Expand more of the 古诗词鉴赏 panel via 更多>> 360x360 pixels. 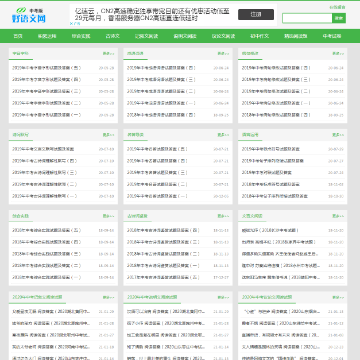point(223,216)
